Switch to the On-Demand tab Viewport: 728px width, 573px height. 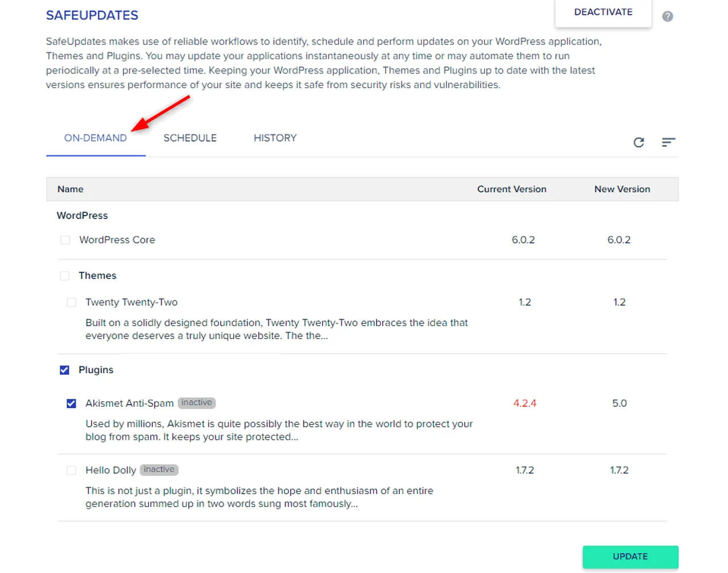96,138
